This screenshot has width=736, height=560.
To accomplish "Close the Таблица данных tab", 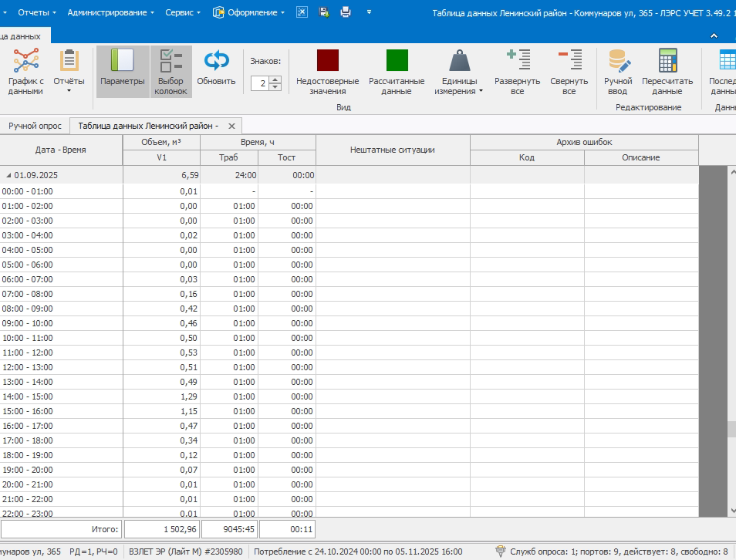I will [231, 126].
